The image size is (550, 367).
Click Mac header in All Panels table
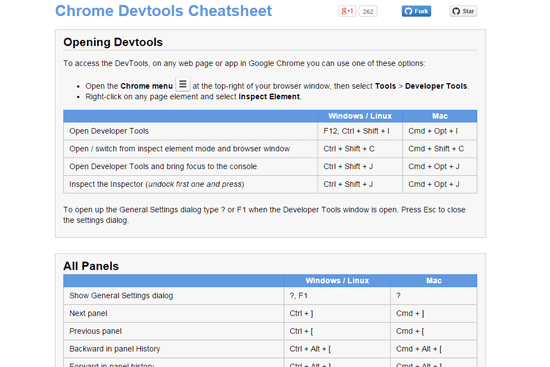click(x=434, y=281)
